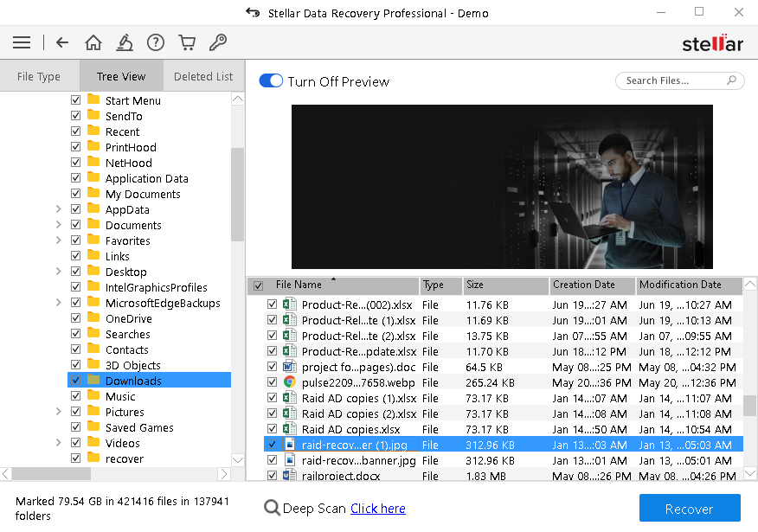The height and width of the screenshot is (532, 758).
Task: Click Excel icon of Raid AD copies (1).xlsx
Action: click(290, 398)
